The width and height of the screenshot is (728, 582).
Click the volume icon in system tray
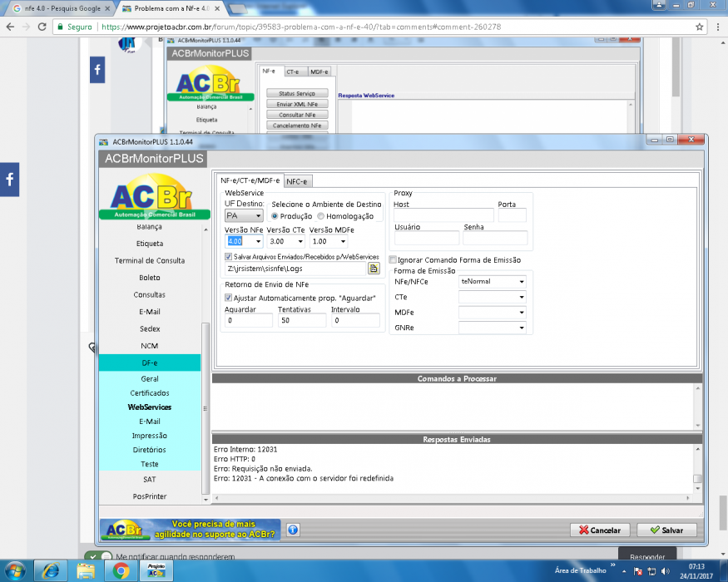click(666, 571)
